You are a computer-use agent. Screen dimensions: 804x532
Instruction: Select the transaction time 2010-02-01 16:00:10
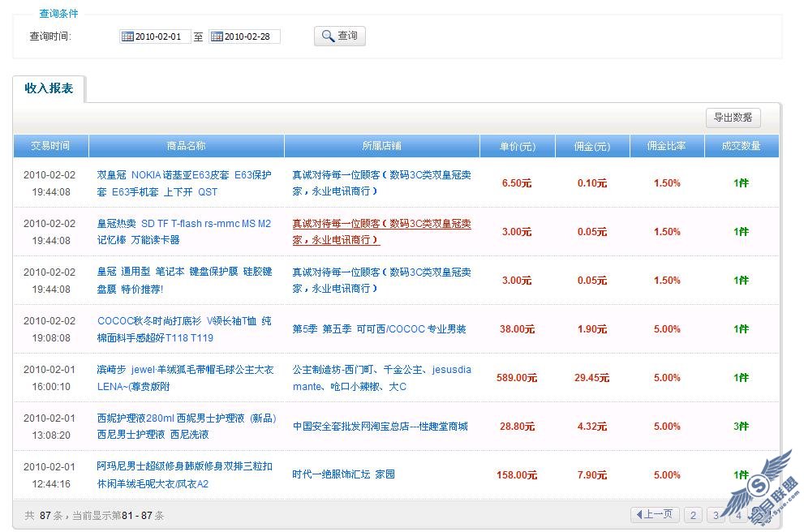[49, 378]
